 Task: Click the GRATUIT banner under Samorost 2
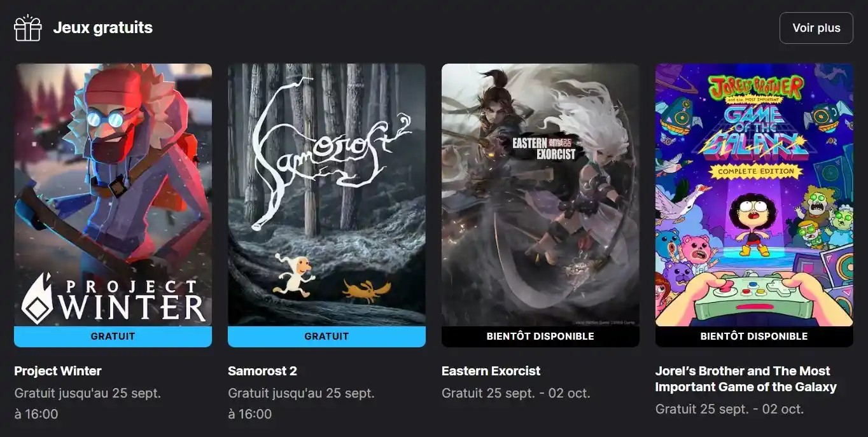[326, 336]
